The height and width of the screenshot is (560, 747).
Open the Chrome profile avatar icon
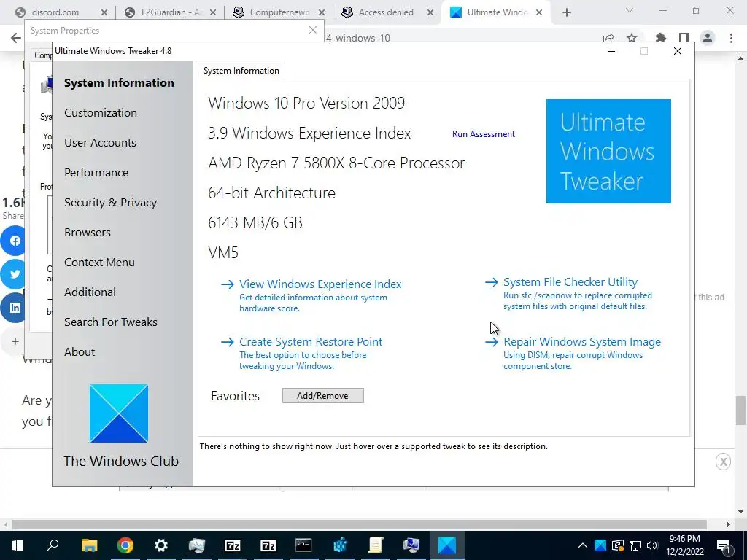708,38
